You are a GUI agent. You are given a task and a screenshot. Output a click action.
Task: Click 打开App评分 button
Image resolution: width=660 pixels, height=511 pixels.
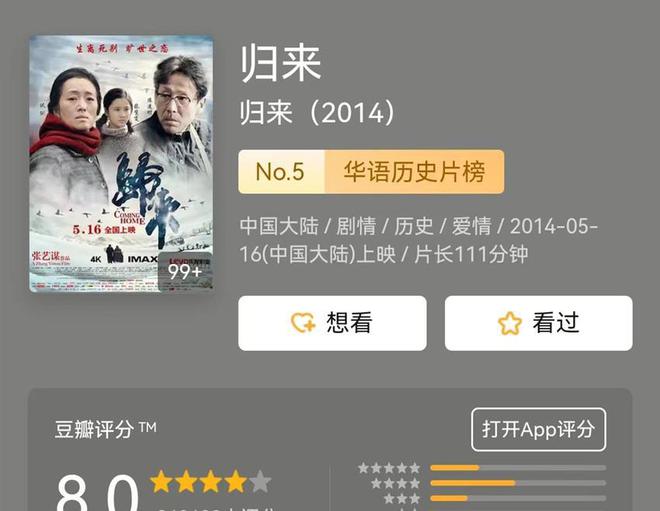click(538, 429)
